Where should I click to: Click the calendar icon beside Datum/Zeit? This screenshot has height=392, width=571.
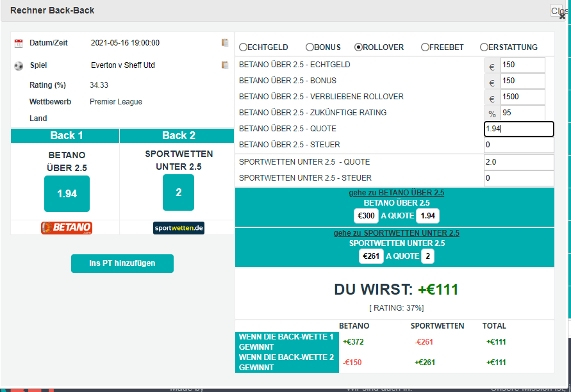(x=19, y=44)
